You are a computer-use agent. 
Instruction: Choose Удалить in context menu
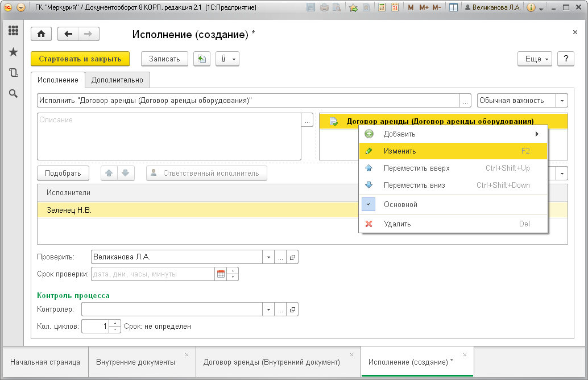tap(453, 224)
